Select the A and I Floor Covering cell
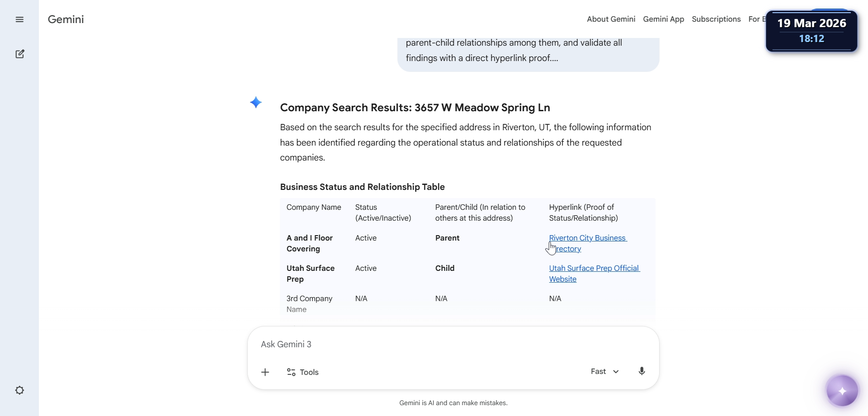Screen dimensions: 868x416 tap(310, 243)
